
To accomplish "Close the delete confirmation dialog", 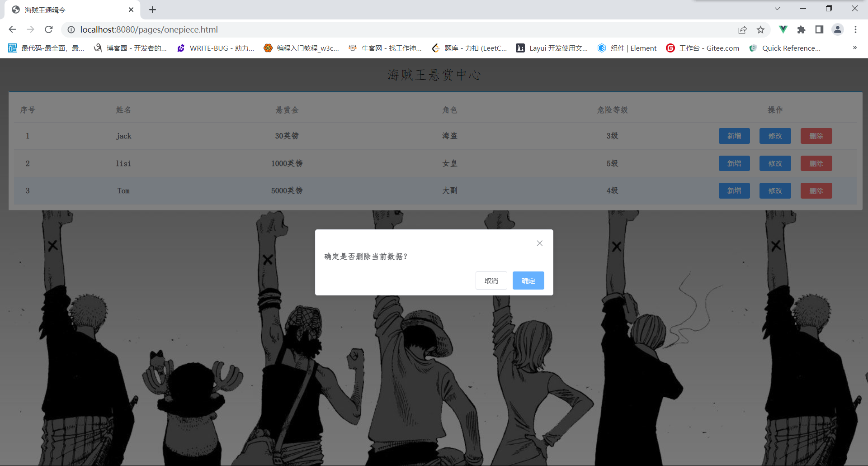I will coord(539,243).
